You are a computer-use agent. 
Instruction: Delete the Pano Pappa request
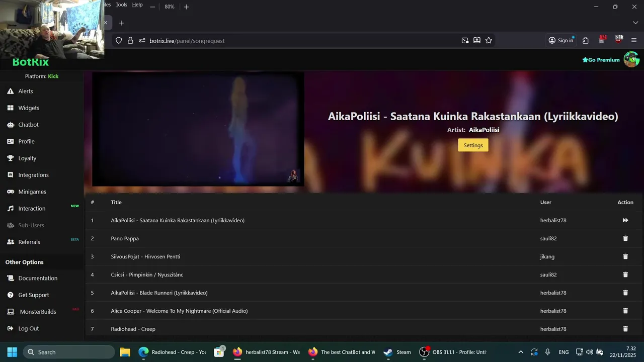625,238
